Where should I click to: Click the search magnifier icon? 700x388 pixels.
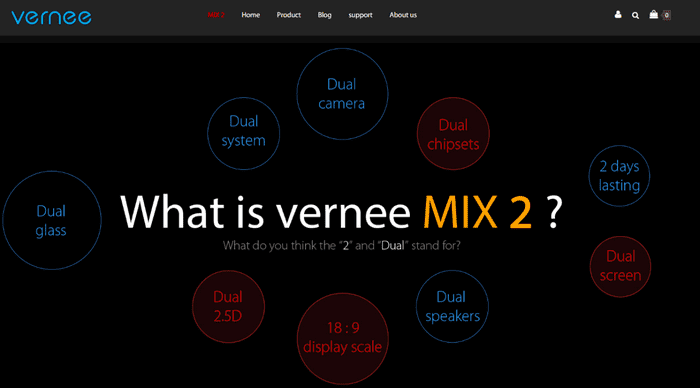tap(635, 16)
